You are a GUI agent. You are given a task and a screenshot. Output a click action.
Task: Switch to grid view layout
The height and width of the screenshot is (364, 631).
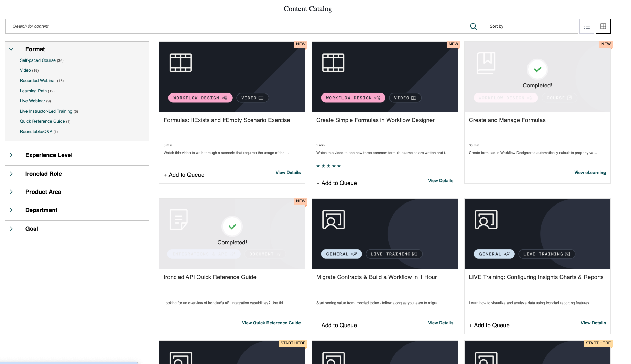[x=603, y=26]
